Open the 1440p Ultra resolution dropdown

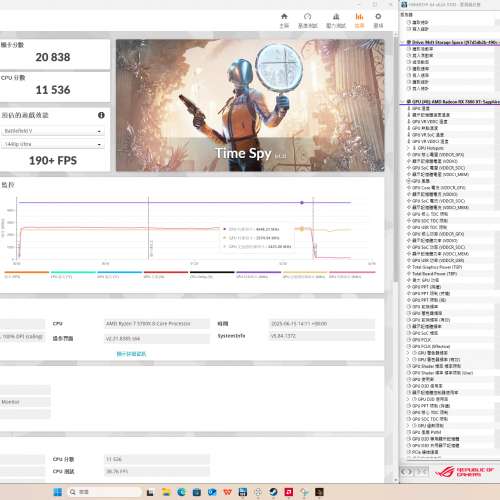click(x=52, y=144)
